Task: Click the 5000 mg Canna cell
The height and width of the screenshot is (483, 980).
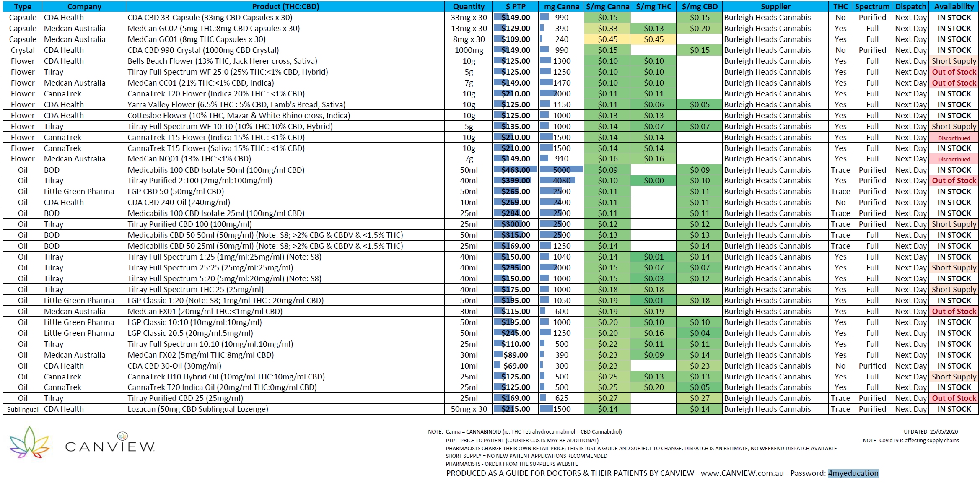Action: click(x=561, y=170)
